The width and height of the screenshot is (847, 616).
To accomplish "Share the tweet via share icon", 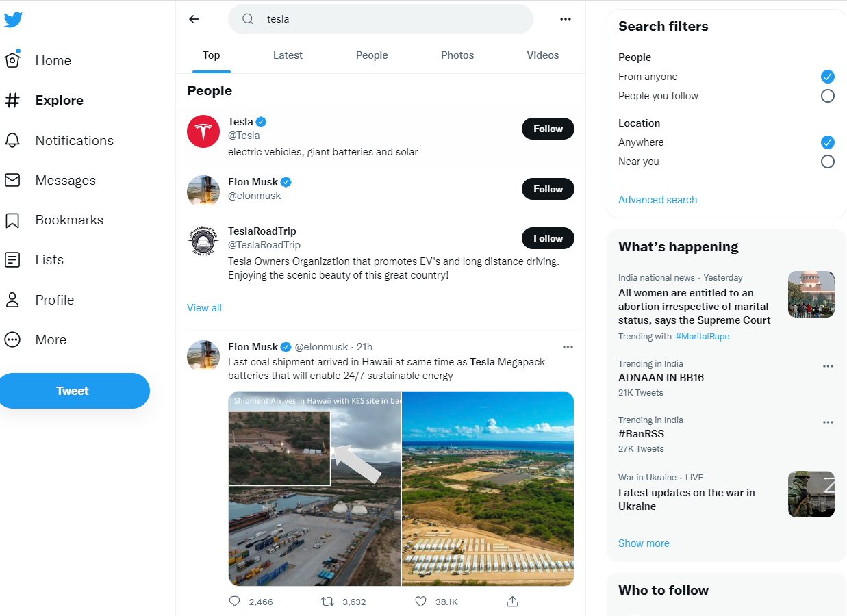I will pyautogui.click(x=512, y=602).
